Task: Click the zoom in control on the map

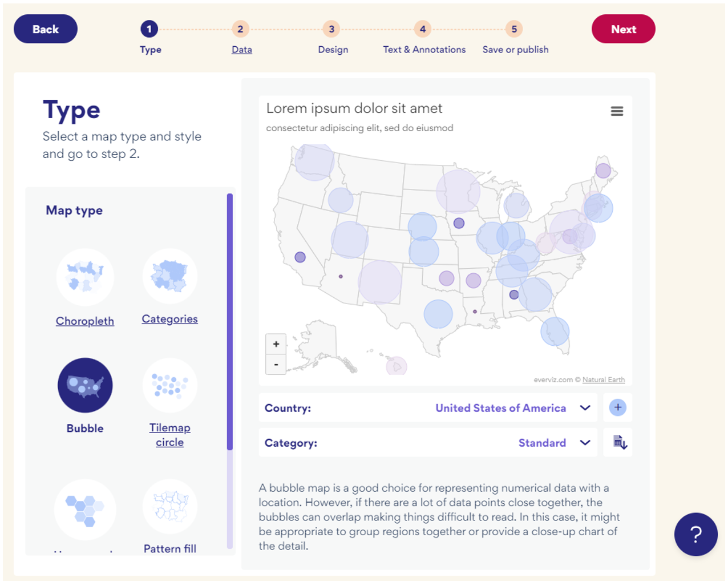Action: click(276, 343)
